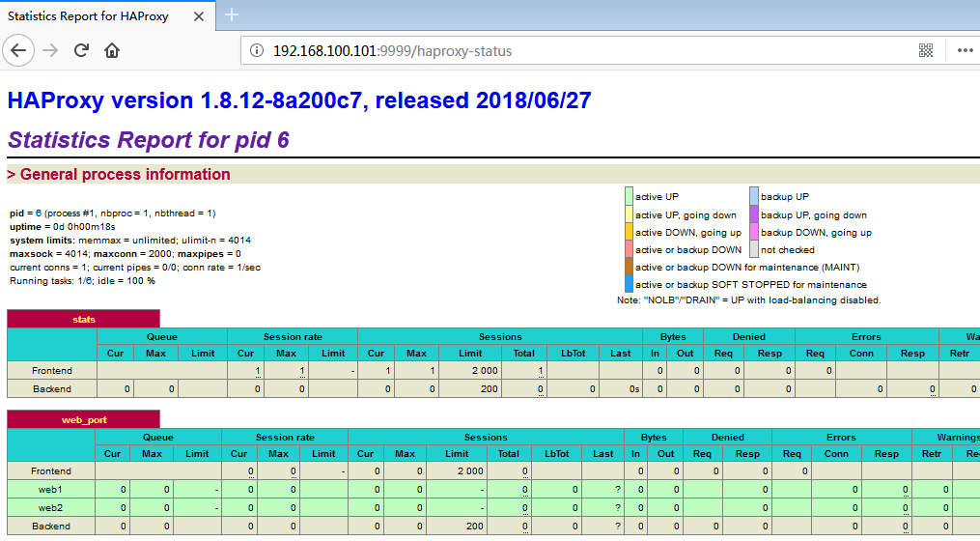980x541 pixels.
Task: Show site information icon in address bar
Action: point(257,50)
